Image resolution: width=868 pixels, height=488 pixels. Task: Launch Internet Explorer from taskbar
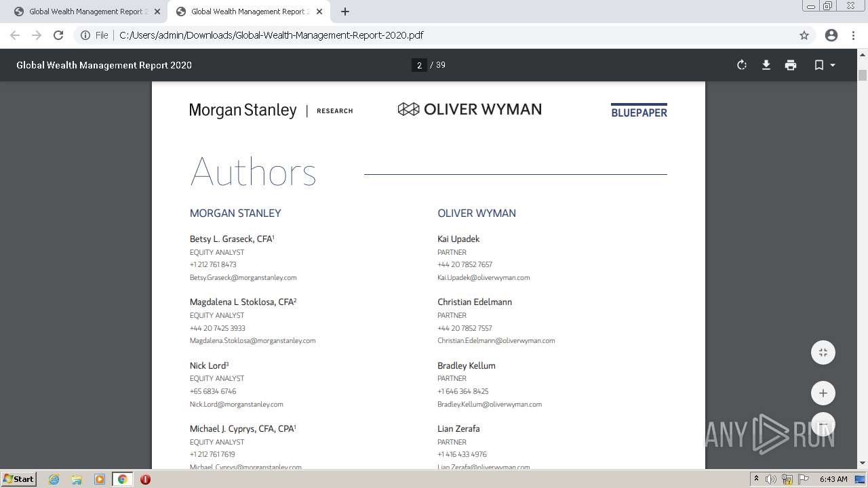click(x=54, y=479)
